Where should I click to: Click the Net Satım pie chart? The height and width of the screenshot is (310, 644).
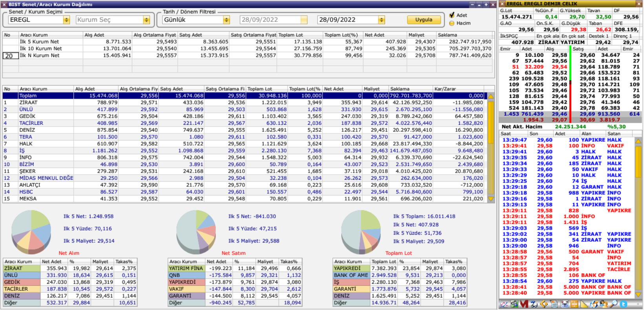coord(196,232)
